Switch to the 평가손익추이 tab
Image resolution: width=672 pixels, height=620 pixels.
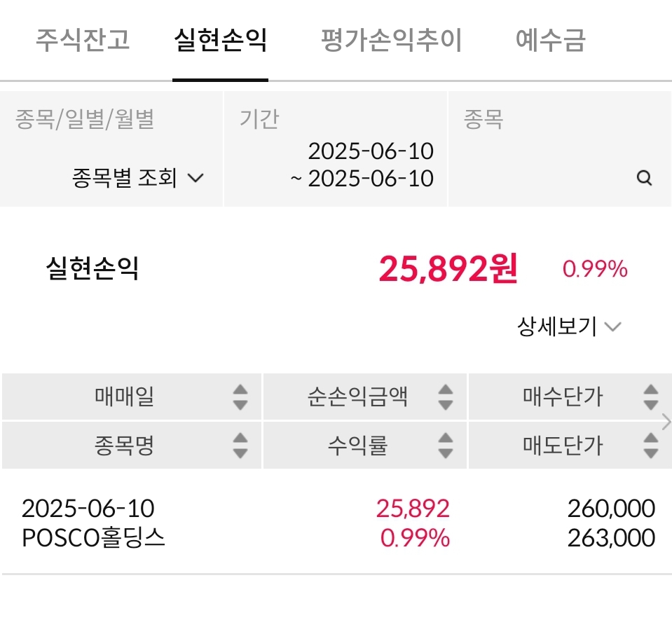tap(391, 40)
